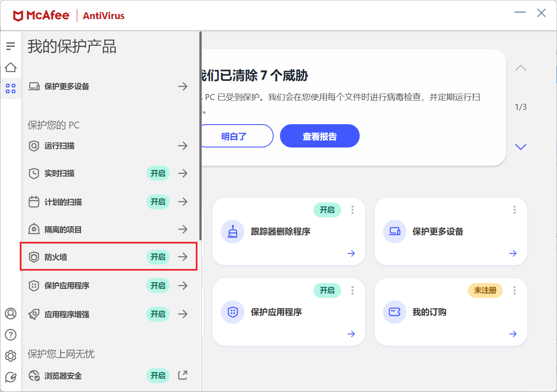Screen dimensions: 557x392
Task: Click 跟踪器删除程序 card broom icon
Action: tap(232, 231)
